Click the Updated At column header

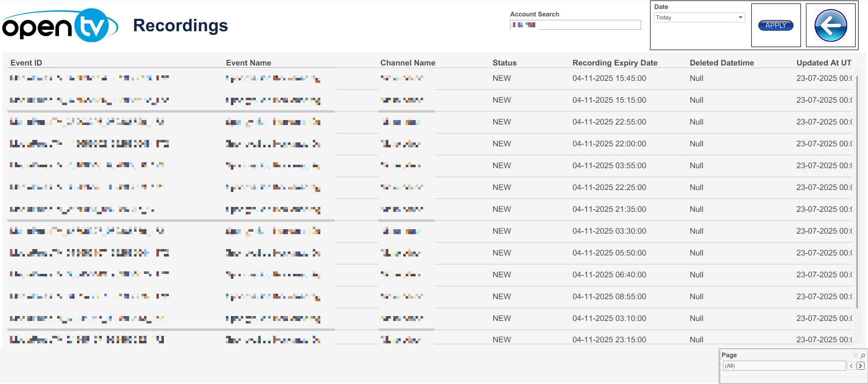823,63
